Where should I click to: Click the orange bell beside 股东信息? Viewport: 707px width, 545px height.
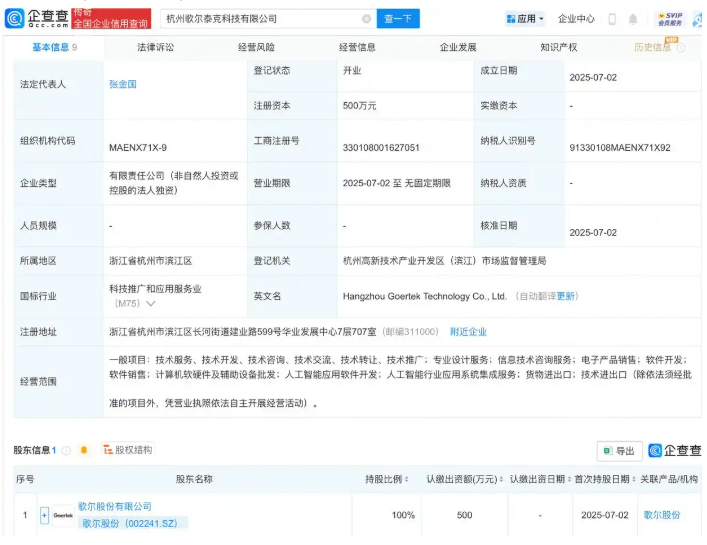pos(84,450)
